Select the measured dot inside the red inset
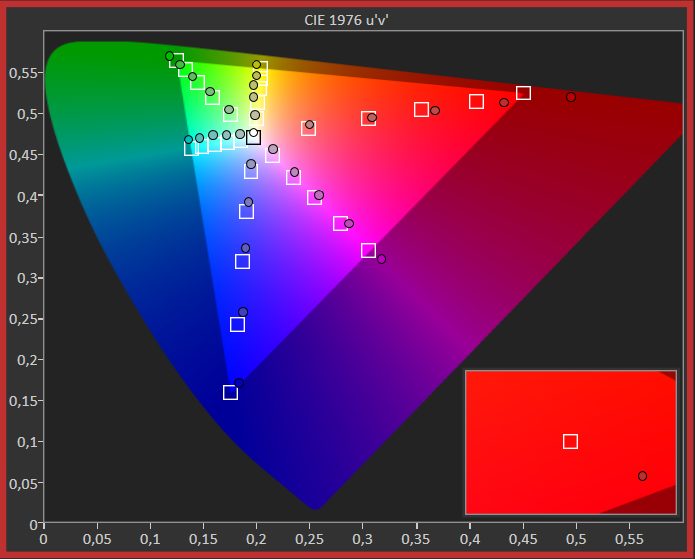Viewport: 695px width, 559px height. (x=642, y=476)
